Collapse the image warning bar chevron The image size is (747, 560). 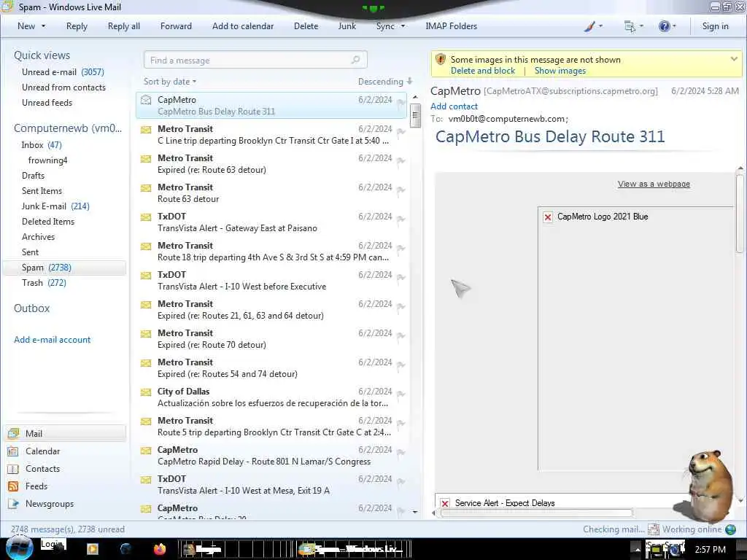coord(734,59)
